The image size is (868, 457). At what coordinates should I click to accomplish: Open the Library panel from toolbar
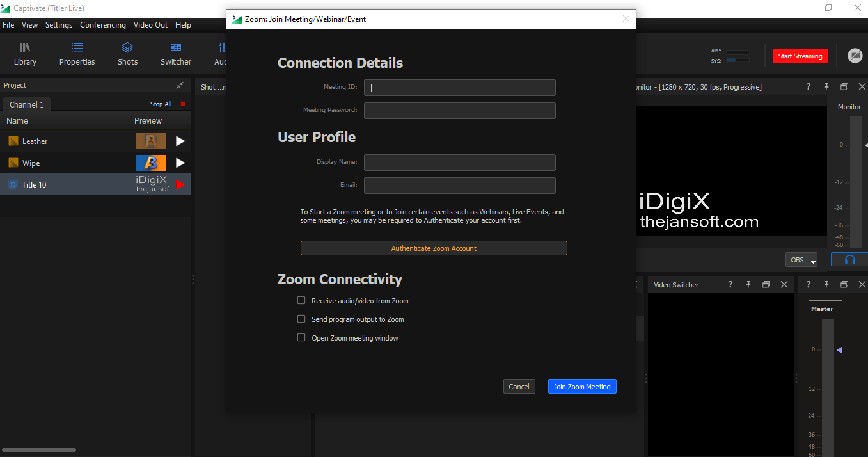pyautogui.click(x=25, y=54)
